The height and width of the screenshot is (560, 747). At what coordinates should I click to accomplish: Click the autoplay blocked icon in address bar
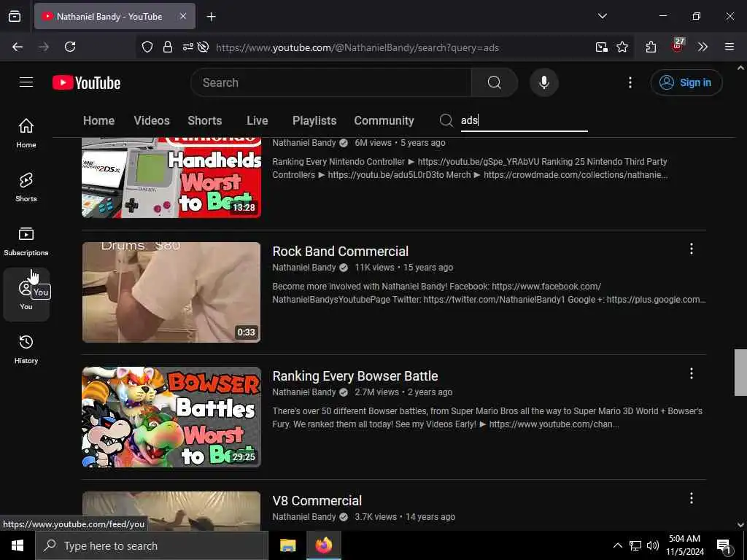pyautogui.click(x=203, y=47)
